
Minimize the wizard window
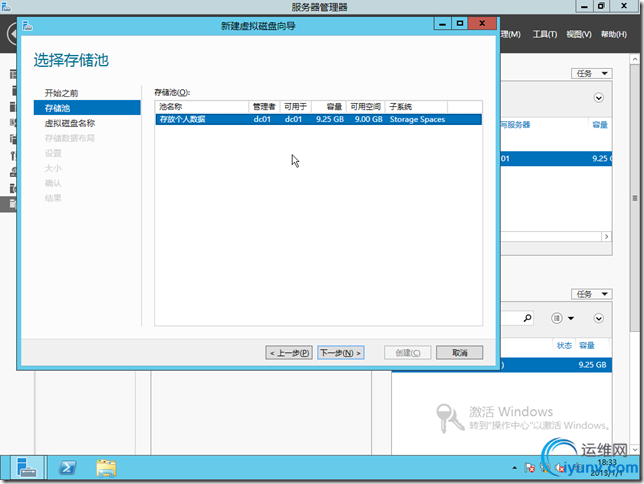[x=442, y=24]
